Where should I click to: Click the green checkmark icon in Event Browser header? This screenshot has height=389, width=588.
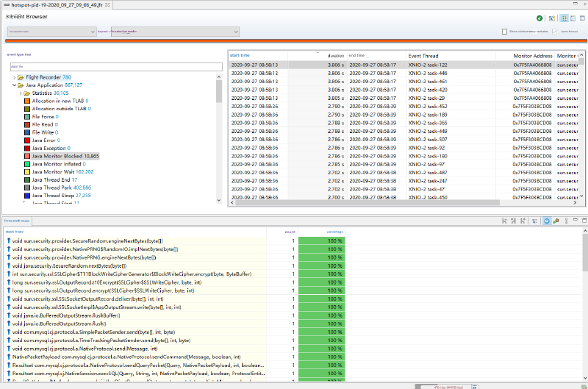(540, 18)
